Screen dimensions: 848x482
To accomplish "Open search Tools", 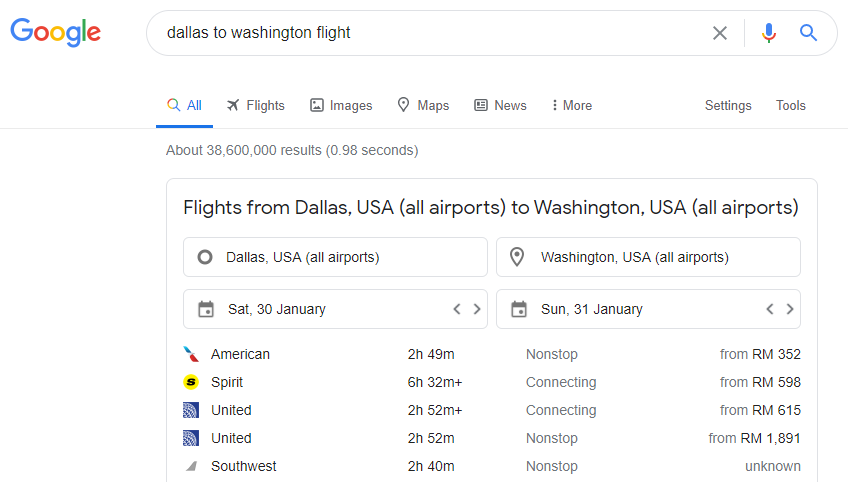I will point(791,105).
